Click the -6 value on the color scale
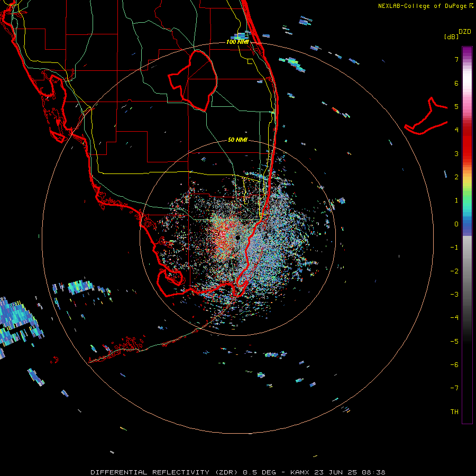The width and height of the screenshot is (476, 476). [x=454, y=365]
